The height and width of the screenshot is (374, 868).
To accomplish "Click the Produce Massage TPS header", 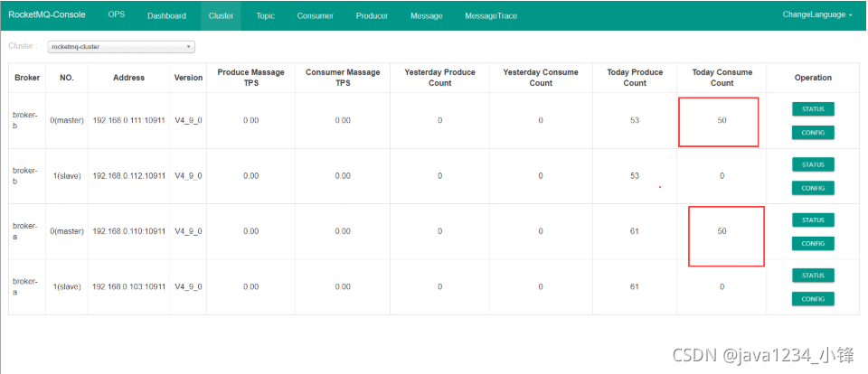I will 250,78.
